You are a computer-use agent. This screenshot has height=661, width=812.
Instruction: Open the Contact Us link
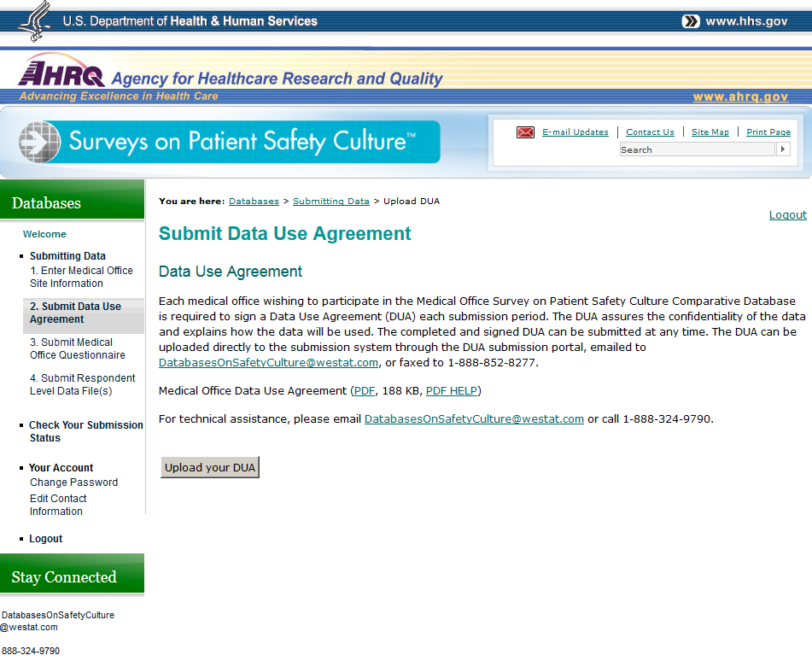[650, 132]
